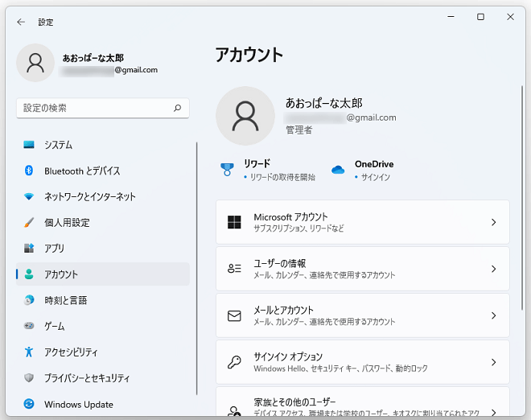This screenshot has height=420, width=531.
Task: Click the 家族とその他のユーザー people icon
Action: [x=234, y=411]
